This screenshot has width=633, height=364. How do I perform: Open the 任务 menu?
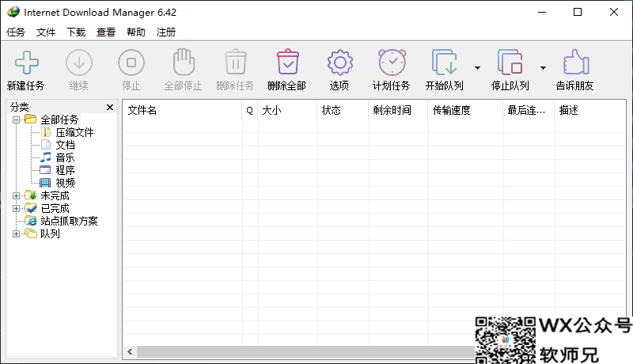[x=16, y=32]
